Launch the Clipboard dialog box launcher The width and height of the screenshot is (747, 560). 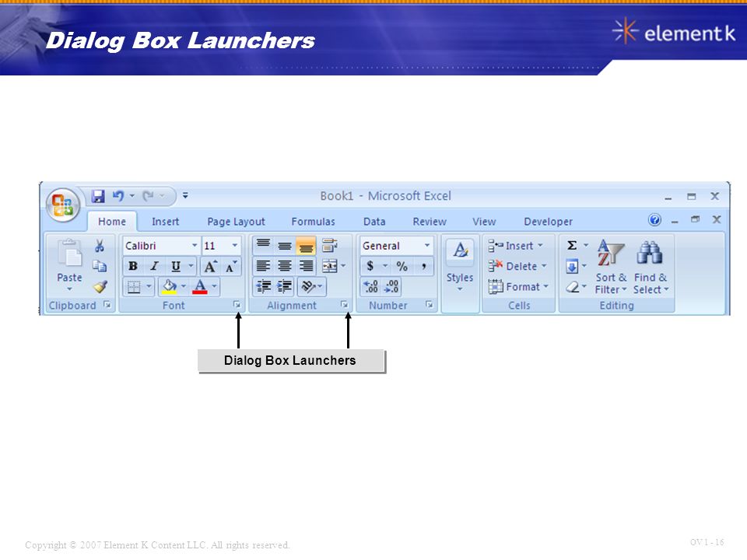(107, 305)
